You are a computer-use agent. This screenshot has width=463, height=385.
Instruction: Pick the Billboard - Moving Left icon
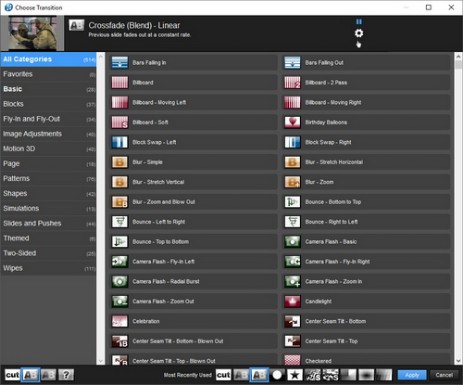click(120, 102)
